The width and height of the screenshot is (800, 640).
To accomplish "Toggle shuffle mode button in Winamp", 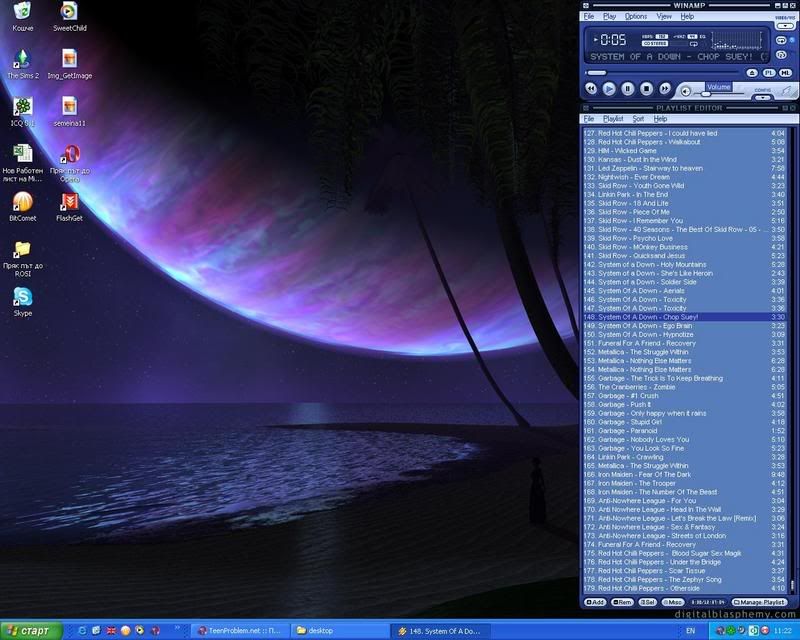I will [x=781, y=54].
